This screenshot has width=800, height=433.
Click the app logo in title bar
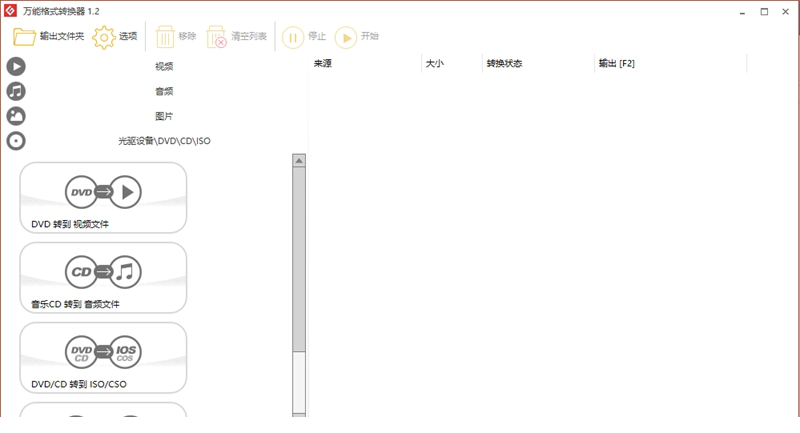pyautogui.click(x=10, y=11)
